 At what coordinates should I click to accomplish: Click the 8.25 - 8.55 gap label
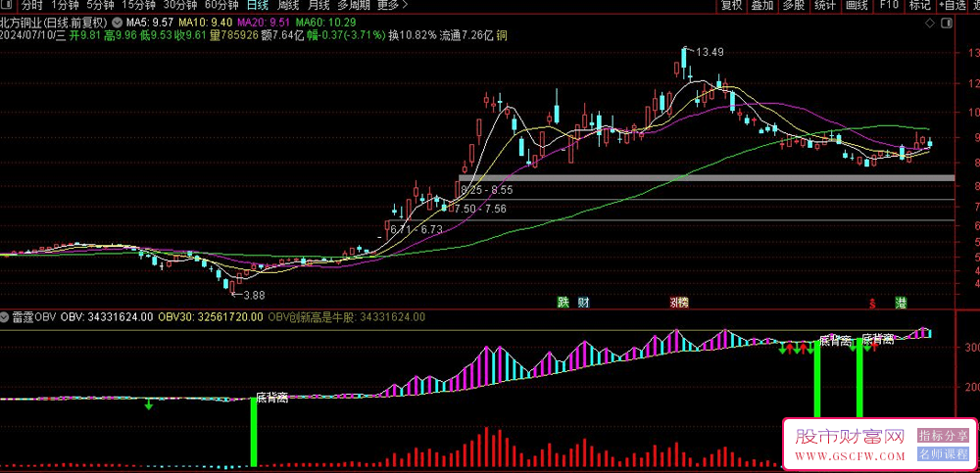(487, 190)
